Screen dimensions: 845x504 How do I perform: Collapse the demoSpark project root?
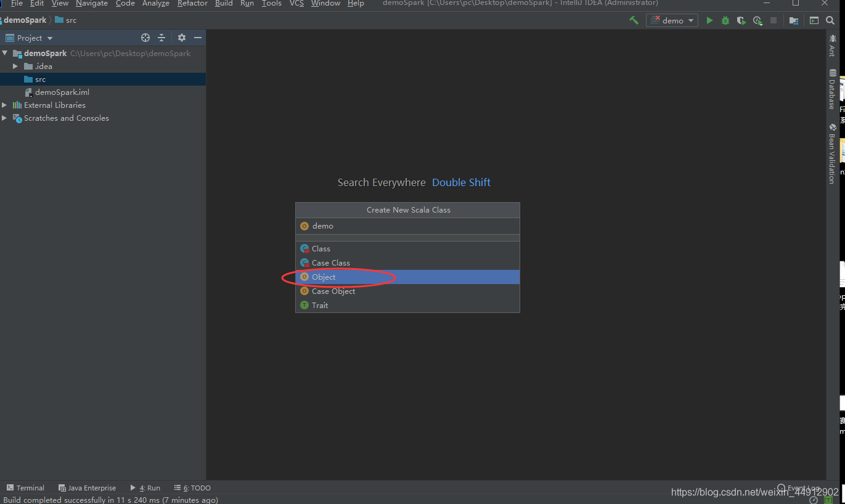[5, 54]
